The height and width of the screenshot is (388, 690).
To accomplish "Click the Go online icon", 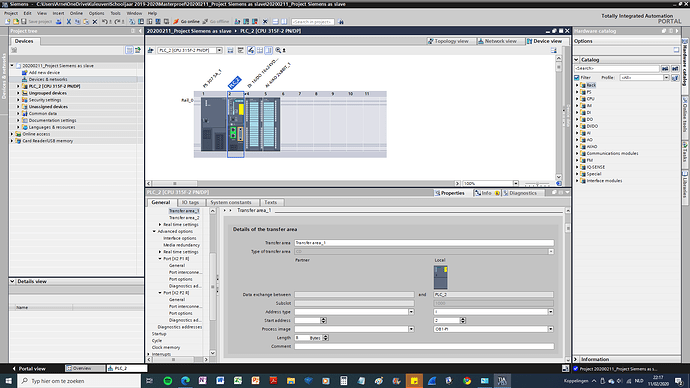I will coord(176,22).
